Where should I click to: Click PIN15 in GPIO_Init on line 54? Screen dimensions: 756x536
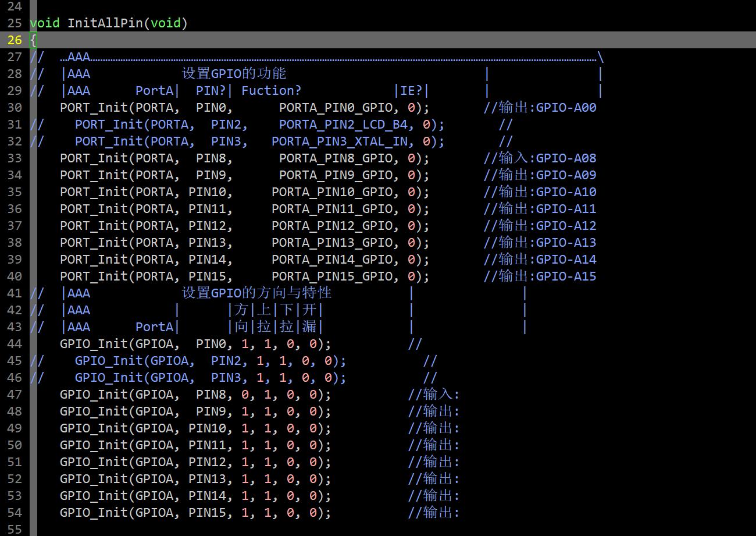click(208, 513)
